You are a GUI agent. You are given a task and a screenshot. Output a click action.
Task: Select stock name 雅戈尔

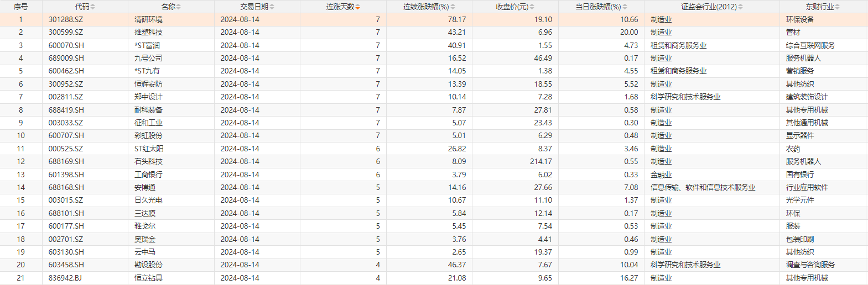point(145,226)
